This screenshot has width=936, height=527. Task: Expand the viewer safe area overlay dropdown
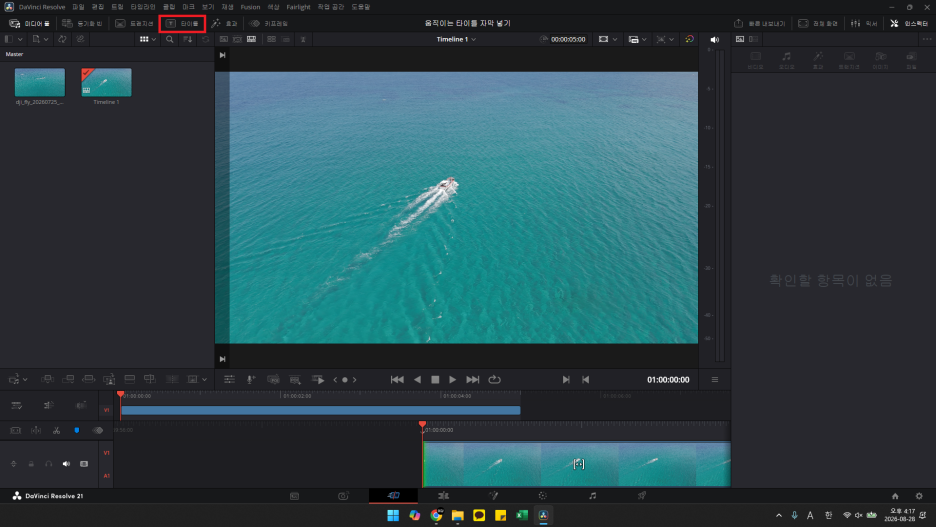[607, 39]
